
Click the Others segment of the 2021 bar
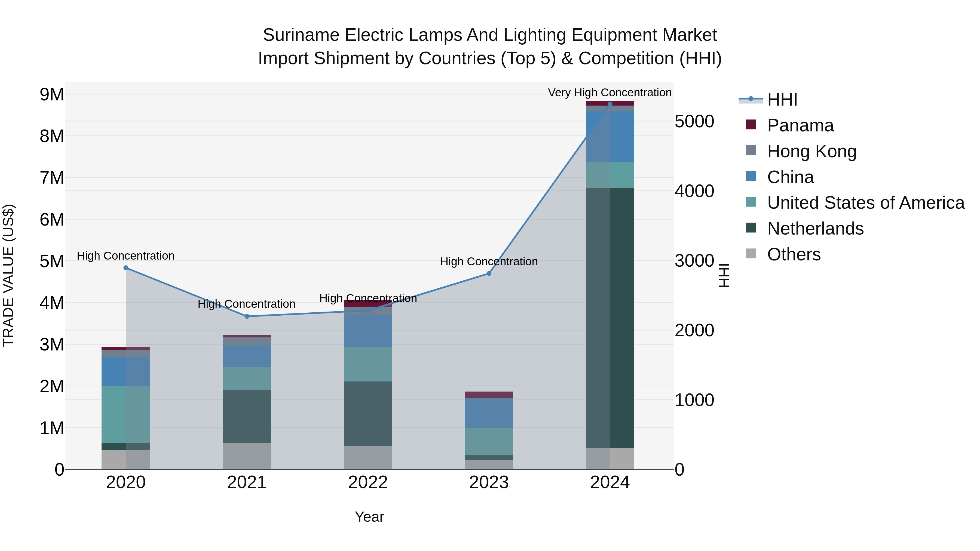247,456
